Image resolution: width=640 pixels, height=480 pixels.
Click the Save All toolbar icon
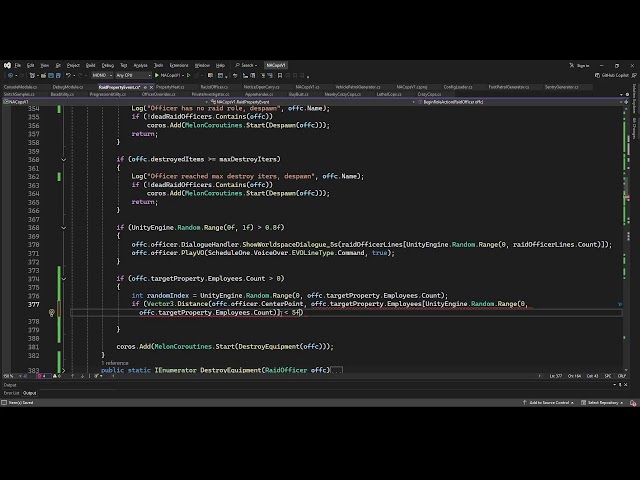click(58, 75)
